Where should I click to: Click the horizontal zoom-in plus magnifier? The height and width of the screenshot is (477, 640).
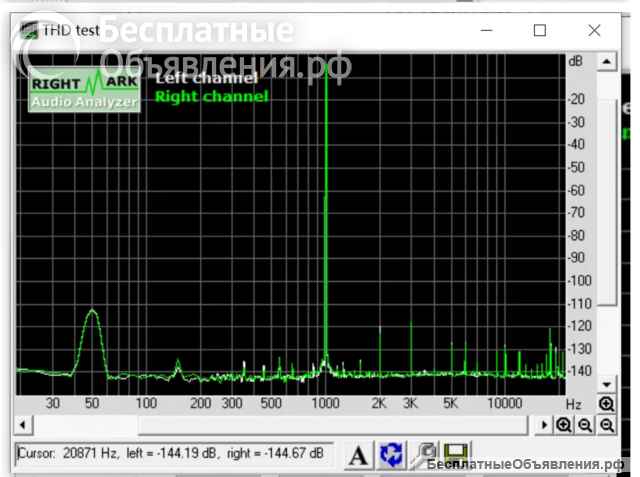tap(565, 425)
